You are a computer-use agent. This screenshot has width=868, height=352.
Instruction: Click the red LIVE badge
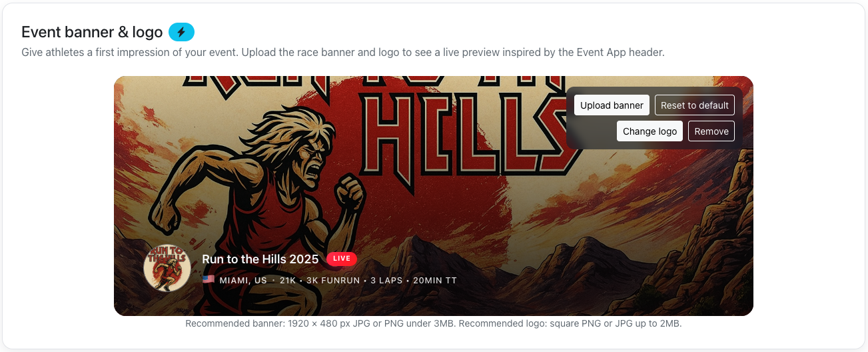coord(342,259)
